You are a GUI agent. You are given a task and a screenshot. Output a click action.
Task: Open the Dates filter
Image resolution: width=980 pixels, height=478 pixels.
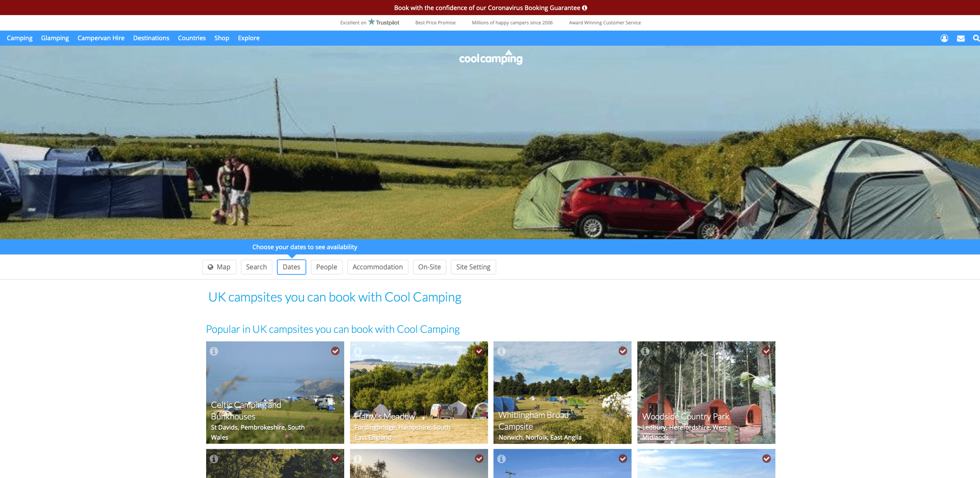292,267
